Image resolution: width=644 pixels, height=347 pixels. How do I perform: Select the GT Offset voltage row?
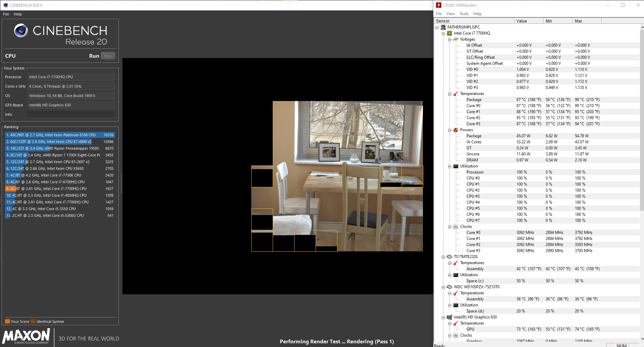[x=537, y=51]
